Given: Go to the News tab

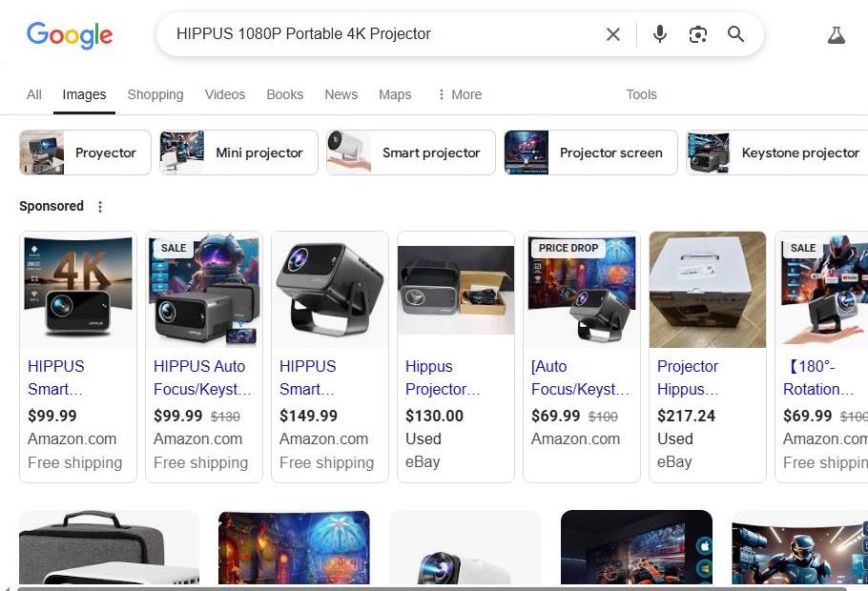Looking at the screenshot, I should click(x=341, y=94).
